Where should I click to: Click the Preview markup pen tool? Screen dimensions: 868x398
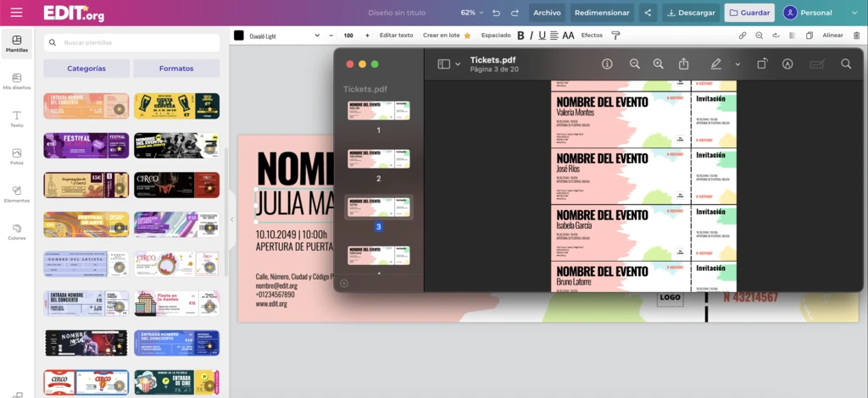click(716, 64)
